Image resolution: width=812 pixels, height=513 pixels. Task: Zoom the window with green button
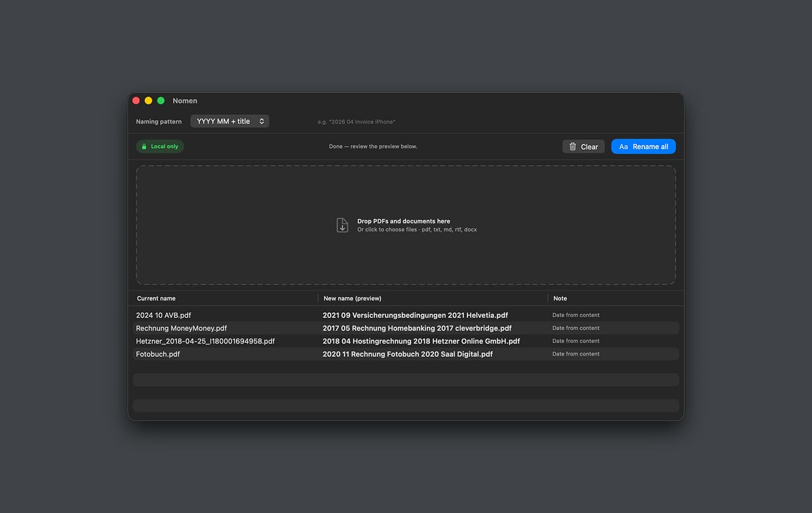(161, 101)
